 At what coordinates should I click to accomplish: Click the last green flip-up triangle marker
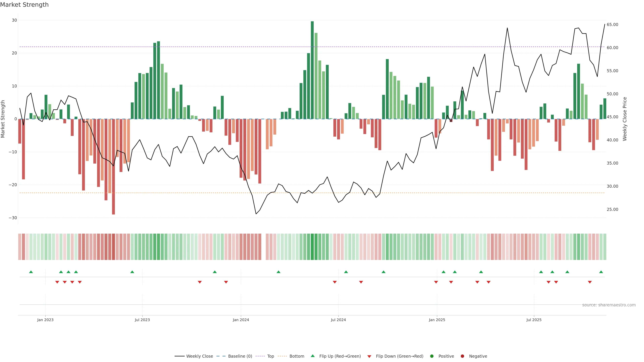pyautogui.click(x=601, y=272)
